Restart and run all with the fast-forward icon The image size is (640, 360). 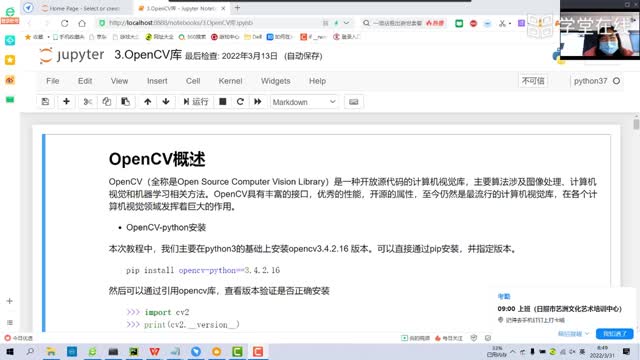(258, 102)
